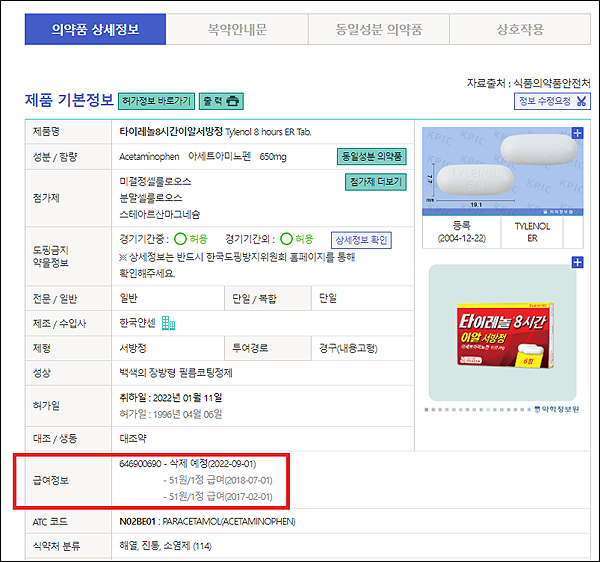Click the TYLENOL ER marking cell
Image resolution: width=600 pixels, height=562 pixels.
pyautogui.click(x=532, y=232)
